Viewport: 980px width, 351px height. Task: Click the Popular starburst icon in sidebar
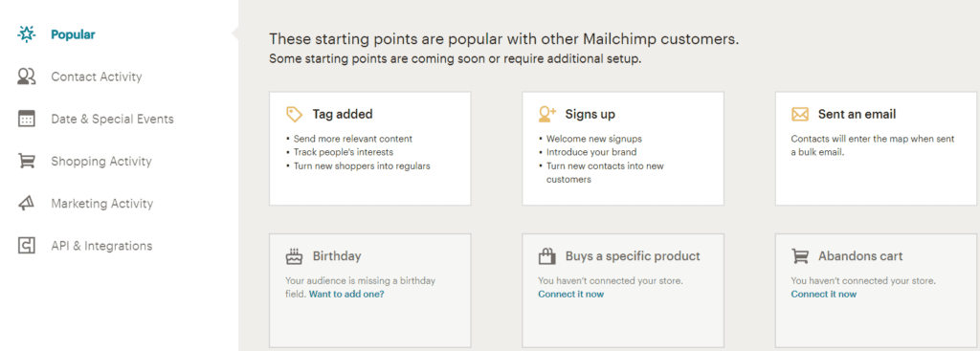[26, 35]
